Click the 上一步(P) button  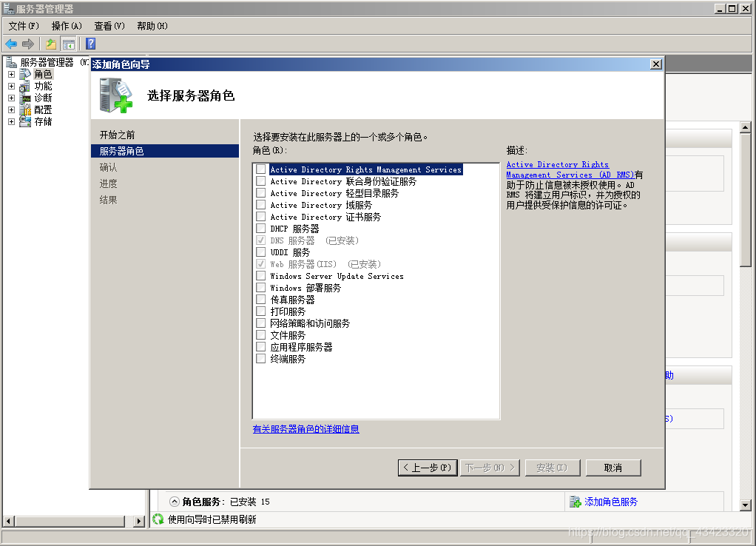tap(428, 468)
